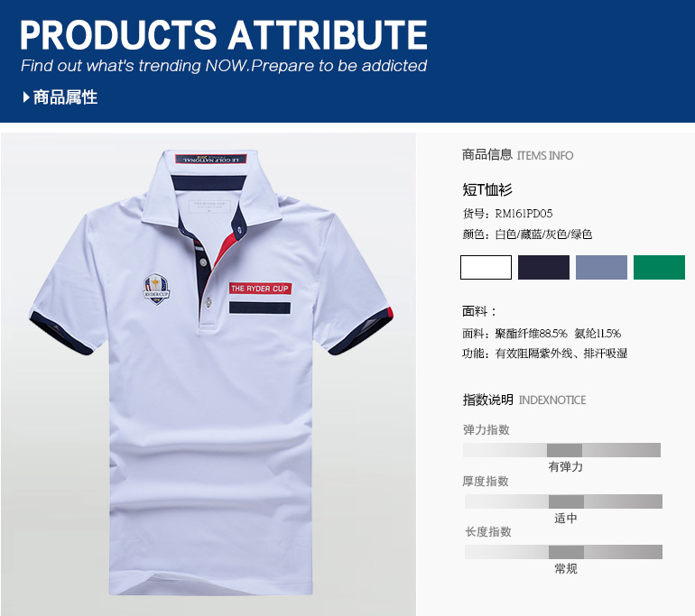Viewport: 695px width, 616px height.
Task: Select the green color swatch
Action: (x=659, y=267)
